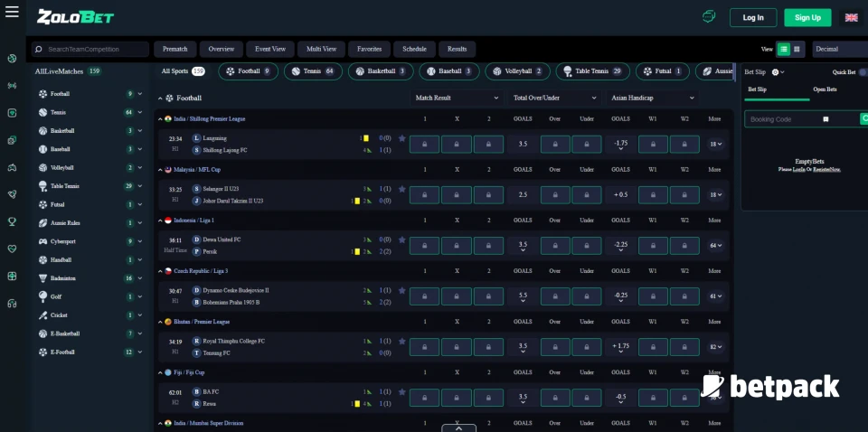Open the headphones support icon in sidebar

coord(12,304)
